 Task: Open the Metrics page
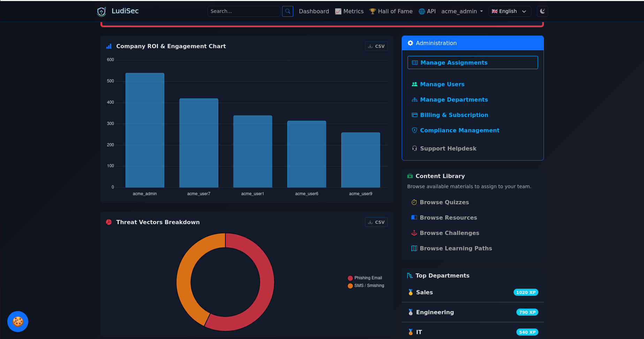coord(349,11)
